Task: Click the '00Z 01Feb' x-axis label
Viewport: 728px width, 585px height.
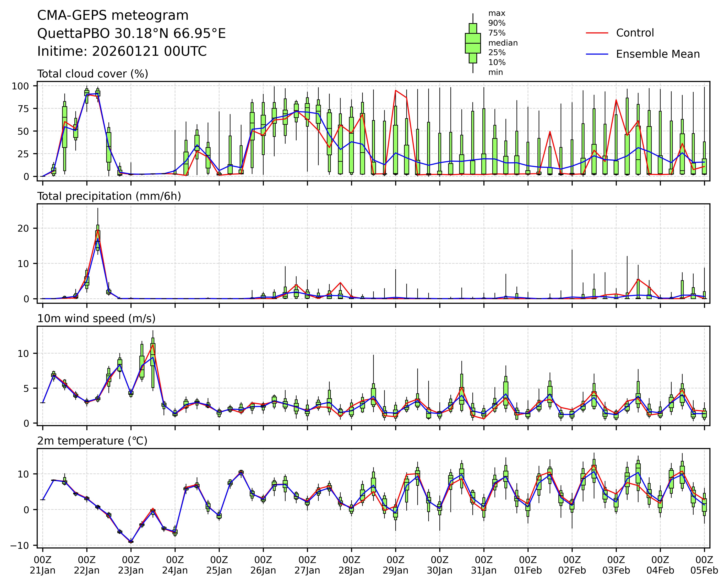Action: [528, 565]
